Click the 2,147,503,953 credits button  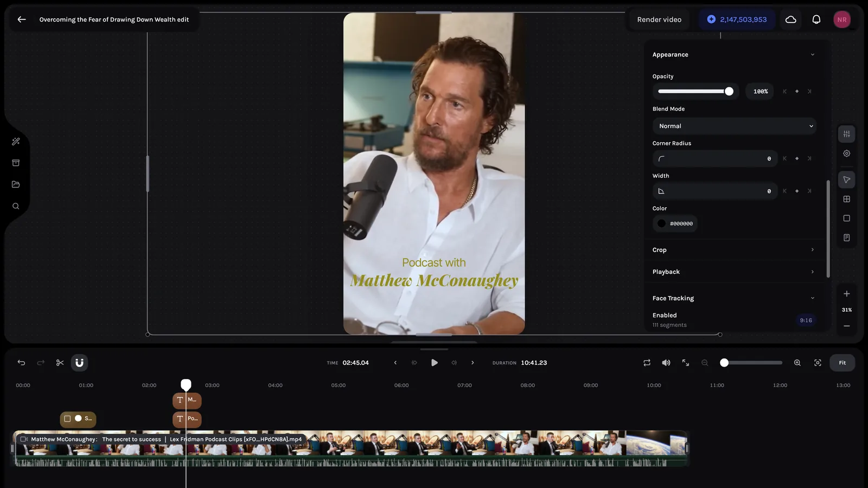pos(737,20)
